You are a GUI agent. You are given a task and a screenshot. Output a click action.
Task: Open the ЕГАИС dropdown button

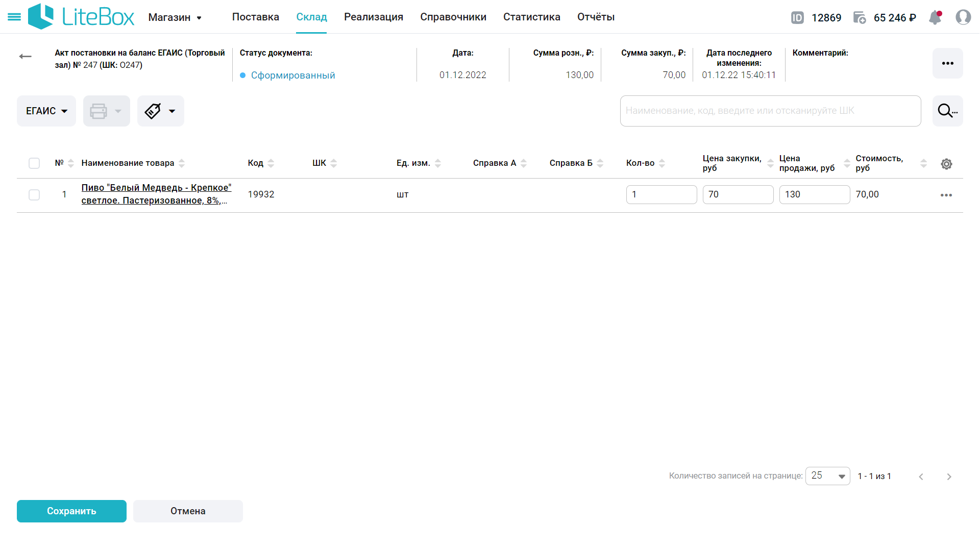click(46, 111)
